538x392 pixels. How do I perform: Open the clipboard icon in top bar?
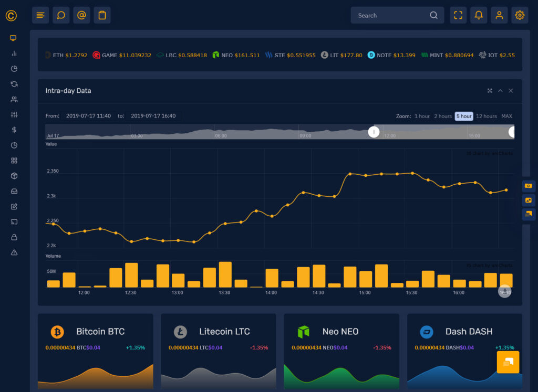(x=102, y=15)
